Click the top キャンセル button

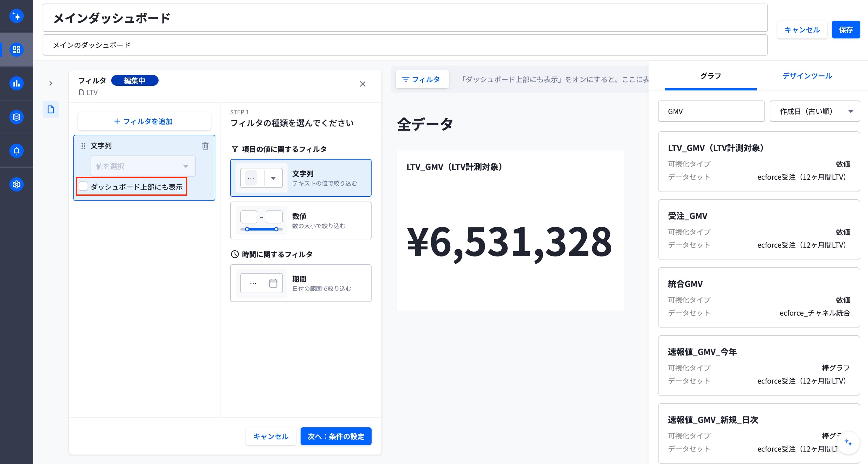coord(802,30)
